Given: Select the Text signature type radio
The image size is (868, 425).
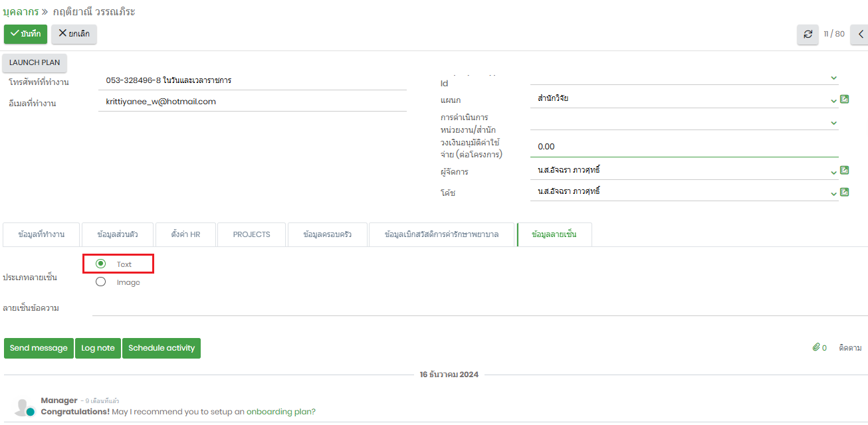Looking at the screenshot, I should click(x=101, y=264).
